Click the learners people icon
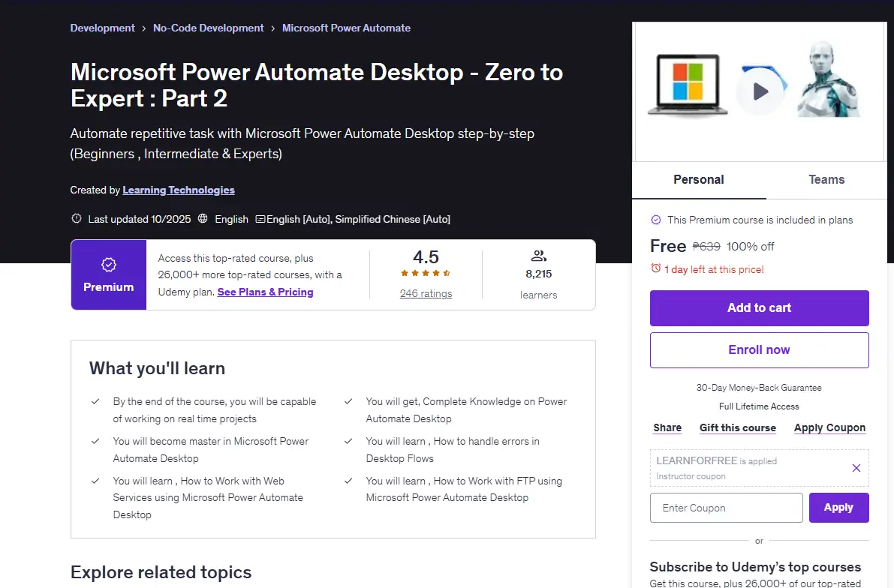Viewport: 894px width, 588px height. tap(539, 256)
